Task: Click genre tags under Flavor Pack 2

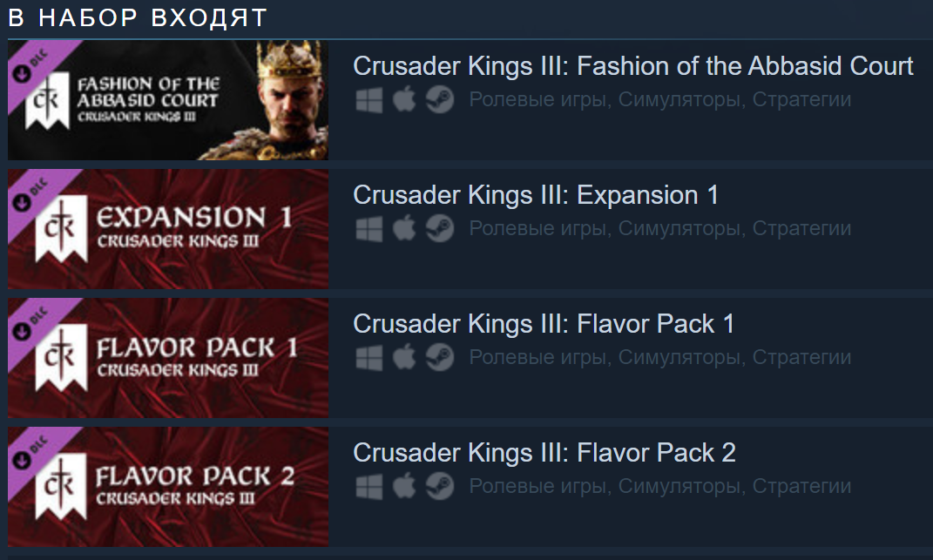Action: [x=659, y=487]
